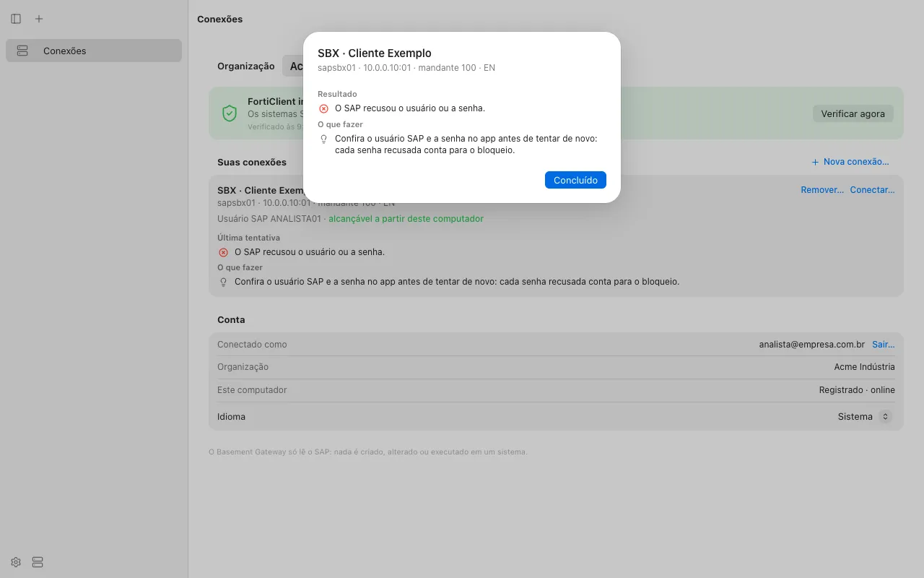Click the red error icon in the dialog

pyautogui.click(x=323, y=108)
